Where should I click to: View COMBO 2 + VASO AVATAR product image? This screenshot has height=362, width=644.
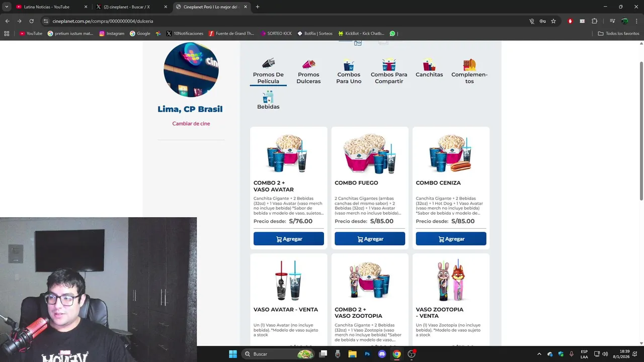(x=288, y=153)
